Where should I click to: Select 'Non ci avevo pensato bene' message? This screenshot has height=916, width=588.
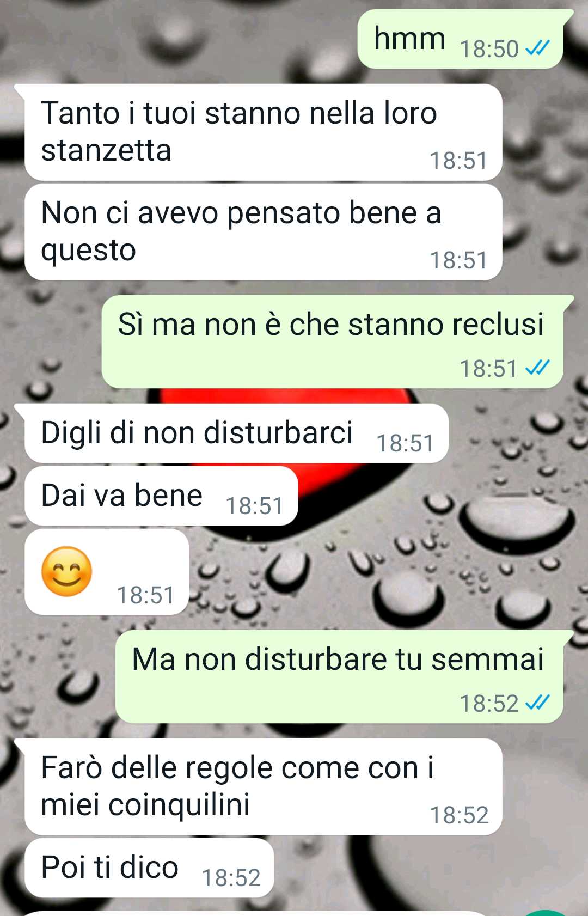pyautogui.click(x=263, y=232)
